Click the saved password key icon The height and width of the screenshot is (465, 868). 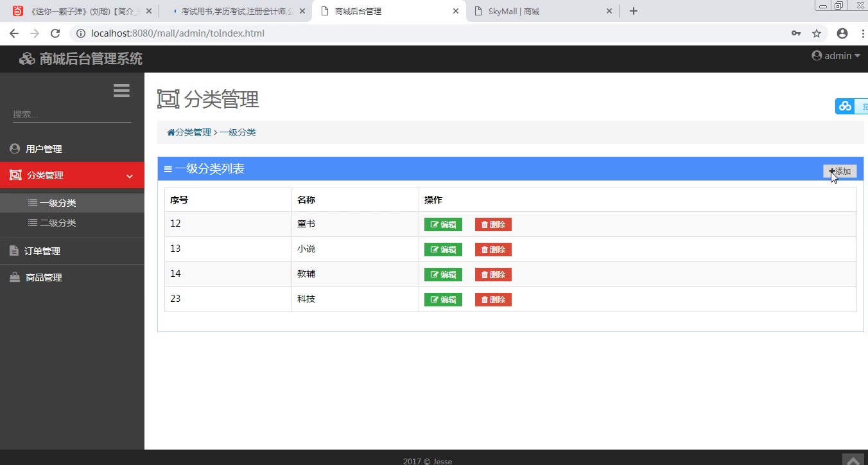coord(796,33)
